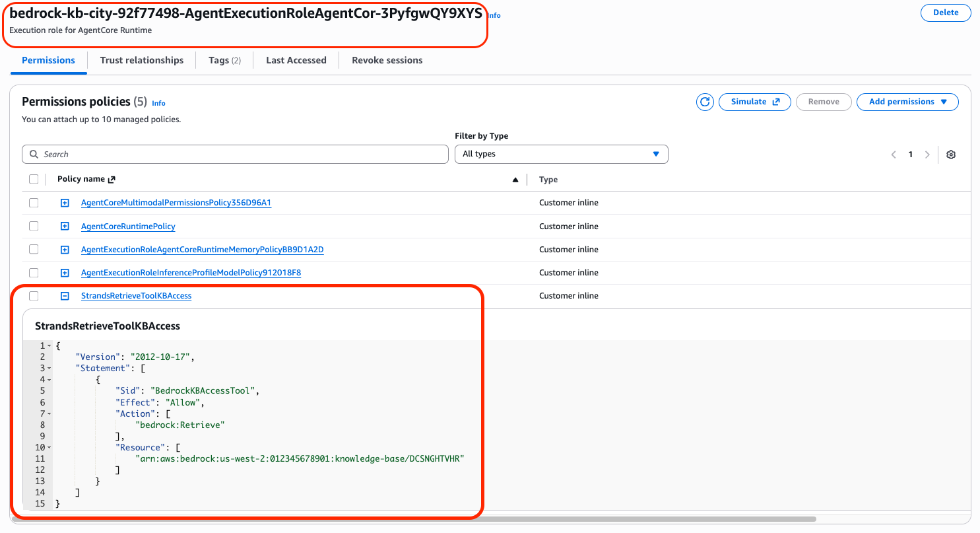
Task: Sort by Policy name ascending arrow
Action: click(x=515, y=180)
